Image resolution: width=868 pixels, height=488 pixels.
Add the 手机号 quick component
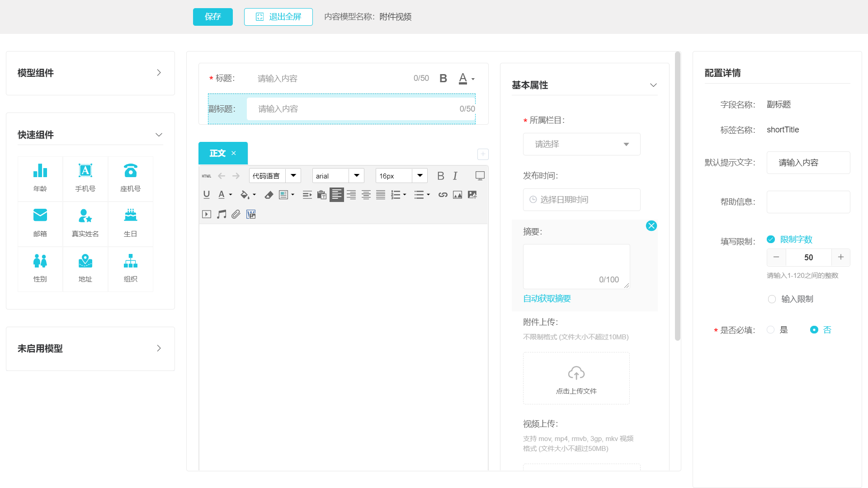point(85,178)
